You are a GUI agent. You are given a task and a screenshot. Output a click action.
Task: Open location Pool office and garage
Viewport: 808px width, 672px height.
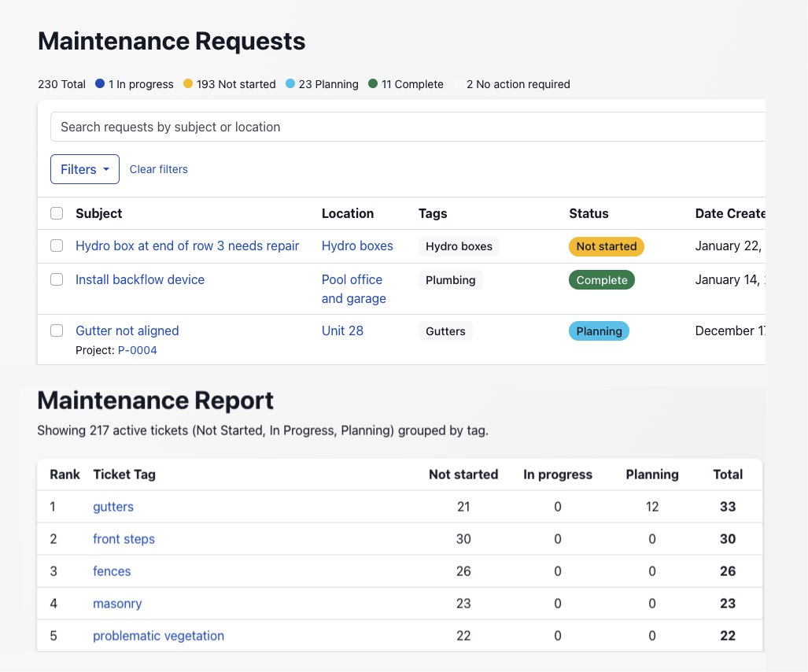352,288
